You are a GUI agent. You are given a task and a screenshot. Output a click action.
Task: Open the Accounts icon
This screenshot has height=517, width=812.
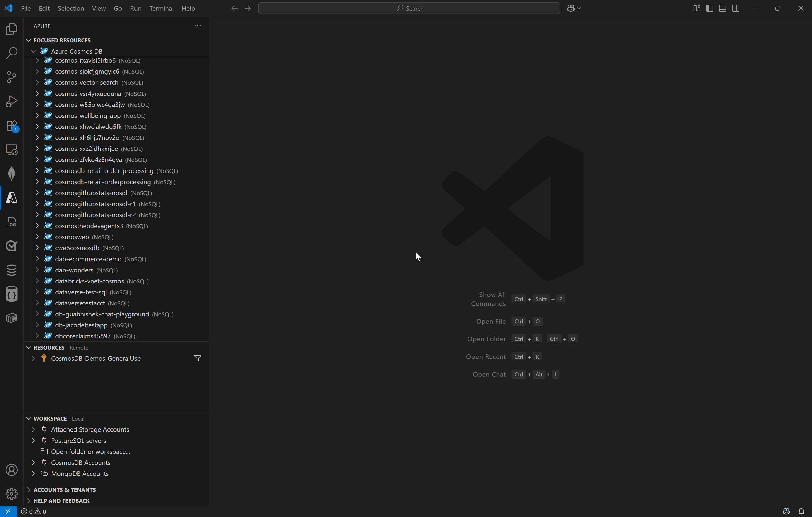point(12,470)
